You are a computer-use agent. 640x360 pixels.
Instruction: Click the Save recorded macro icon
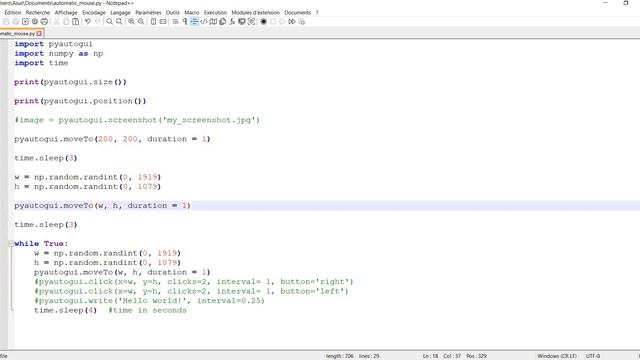tap(302, 22)
